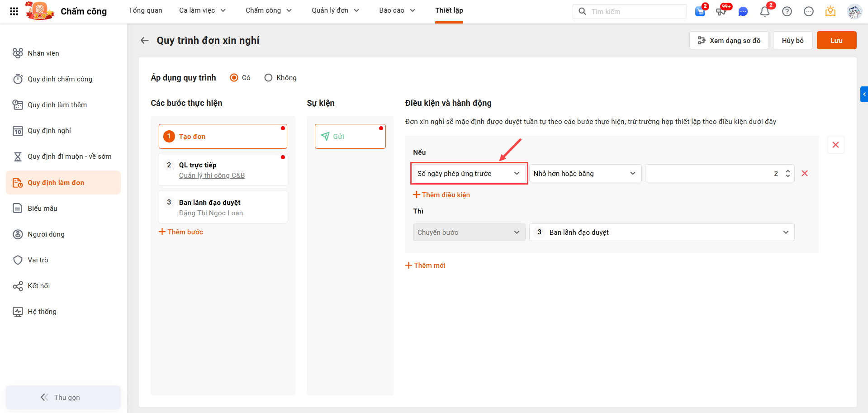Expand 'Nhỏ hơn hoặc bằng' operator dropdown
Image resolution: width=868 pixels, height=413 pixels.
click(x=584, y=174)
